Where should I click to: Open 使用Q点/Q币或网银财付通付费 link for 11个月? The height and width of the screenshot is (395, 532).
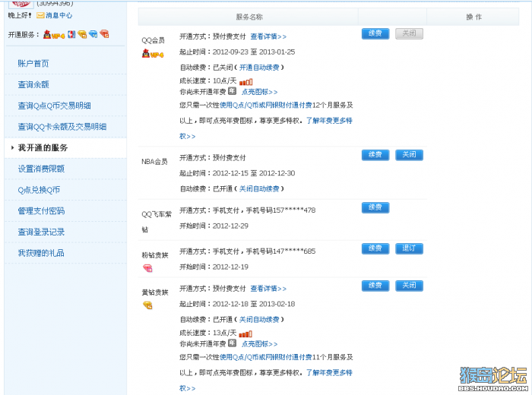266,357
